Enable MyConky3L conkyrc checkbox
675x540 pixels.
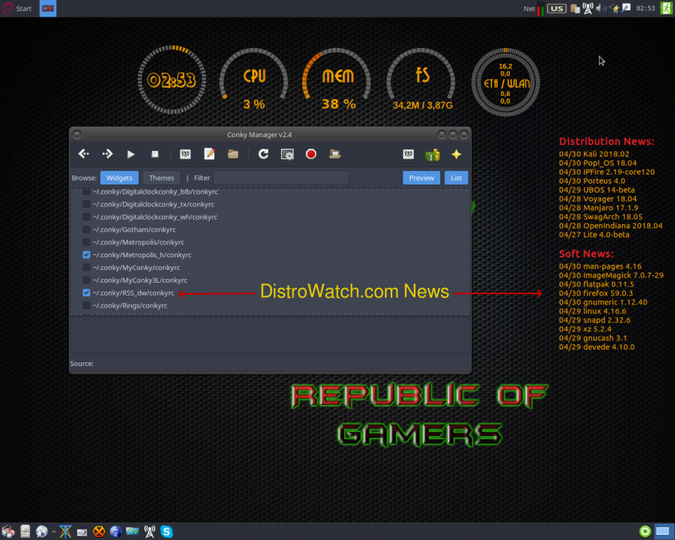pos(87,280)
